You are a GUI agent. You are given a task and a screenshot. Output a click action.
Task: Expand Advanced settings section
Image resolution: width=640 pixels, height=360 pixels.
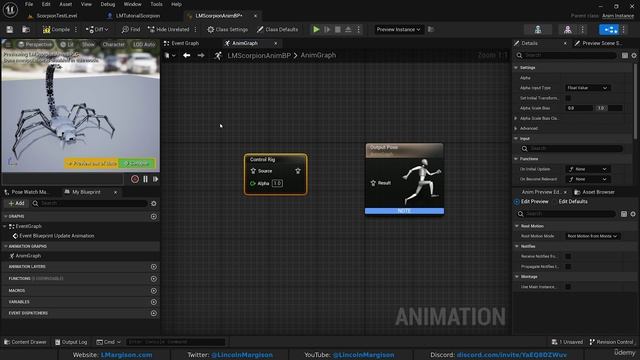click(516, 129)
